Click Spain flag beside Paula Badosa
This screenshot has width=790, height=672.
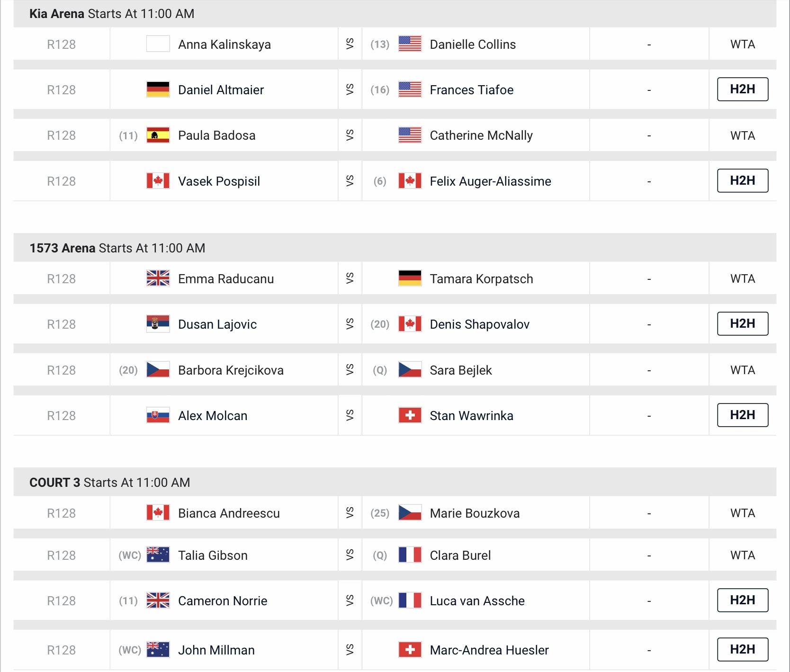(158, 135)
